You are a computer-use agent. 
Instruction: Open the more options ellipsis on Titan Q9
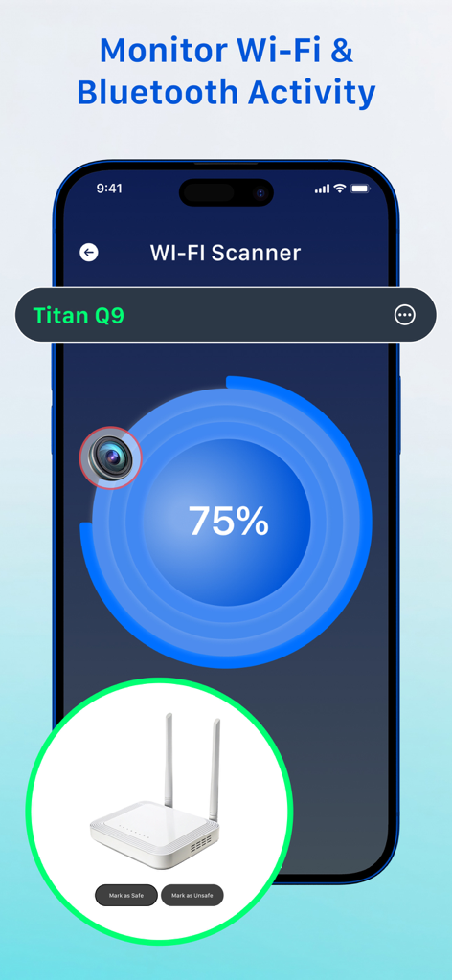click(x=405, y=315)
